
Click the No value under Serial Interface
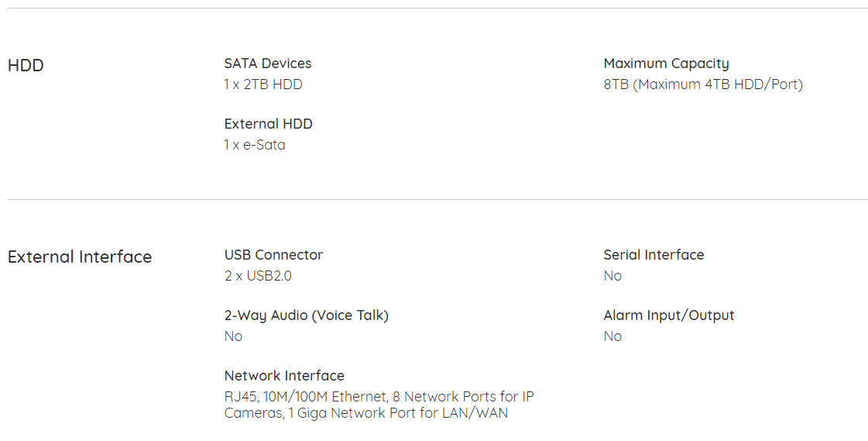tap(612, 276)
